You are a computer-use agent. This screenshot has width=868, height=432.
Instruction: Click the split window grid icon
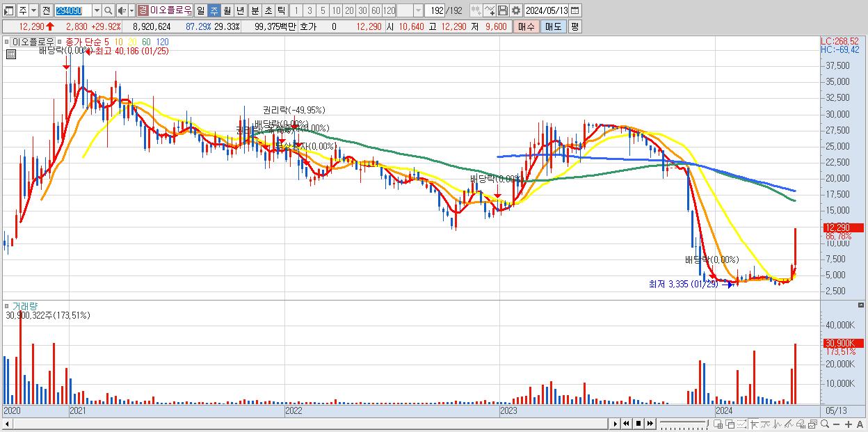[718, 424]
